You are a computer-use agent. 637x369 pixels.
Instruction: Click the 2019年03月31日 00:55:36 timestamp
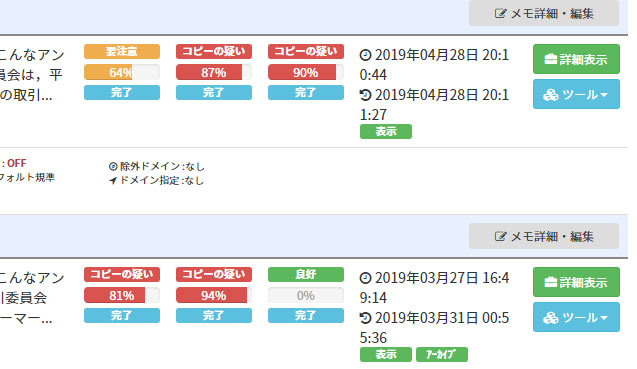[x=434, y=328]
